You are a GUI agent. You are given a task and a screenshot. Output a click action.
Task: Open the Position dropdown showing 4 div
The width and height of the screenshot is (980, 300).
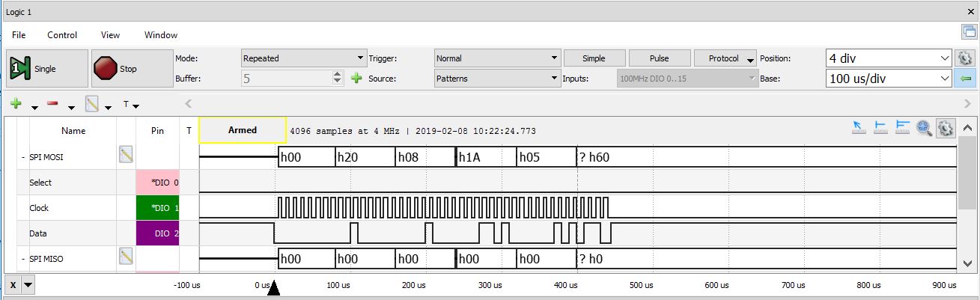[x=889, y=58]
